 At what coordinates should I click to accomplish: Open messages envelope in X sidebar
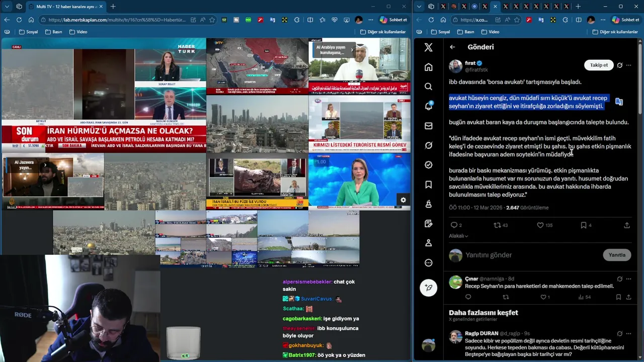(428, 126)
